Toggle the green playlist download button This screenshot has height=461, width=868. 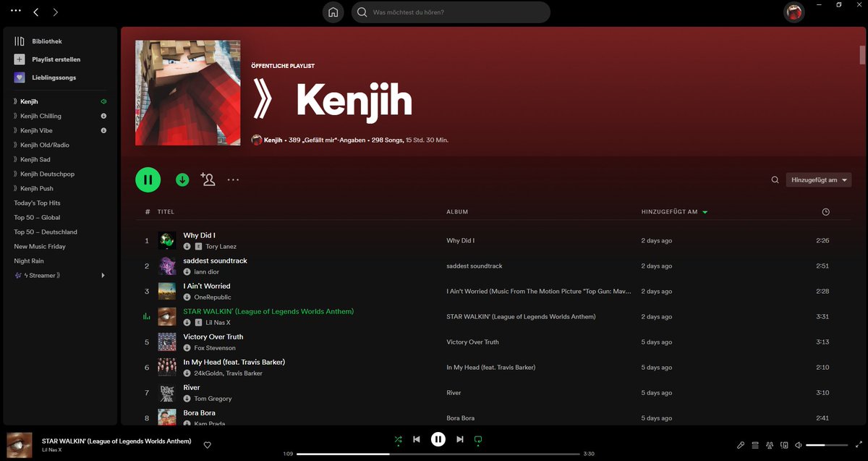[182, 179]
